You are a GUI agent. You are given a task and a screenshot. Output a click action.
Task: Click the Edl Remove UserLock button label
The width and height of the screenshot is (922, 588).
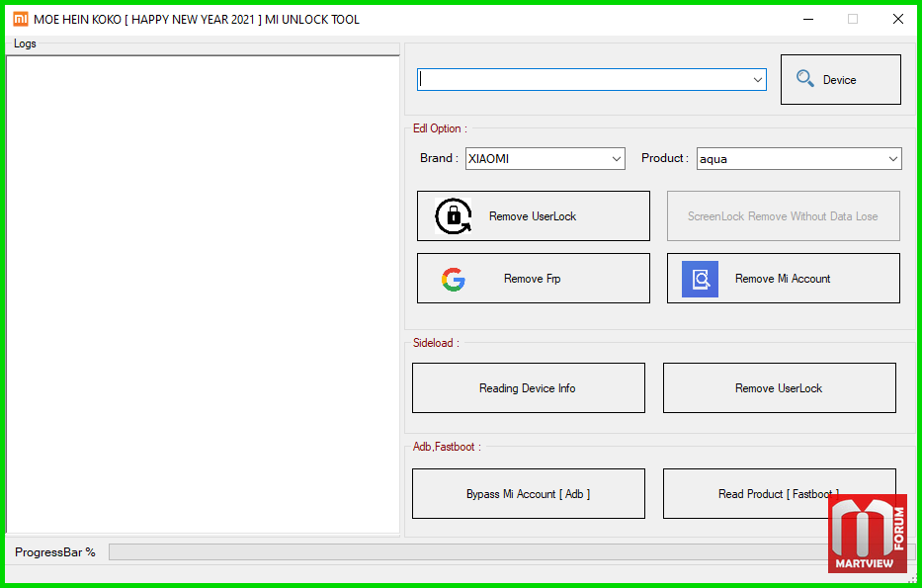tap(533, 216)
